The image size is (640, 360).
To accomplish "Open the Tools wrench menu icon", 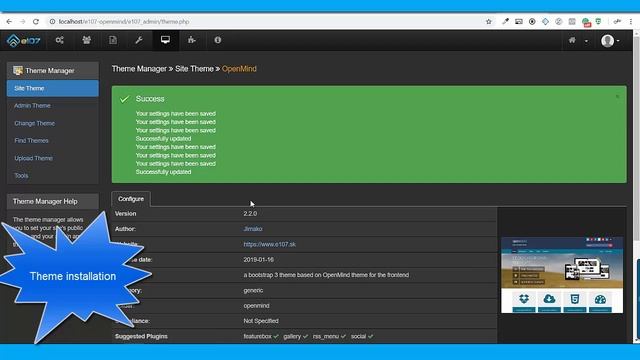I will pos(139,40).
